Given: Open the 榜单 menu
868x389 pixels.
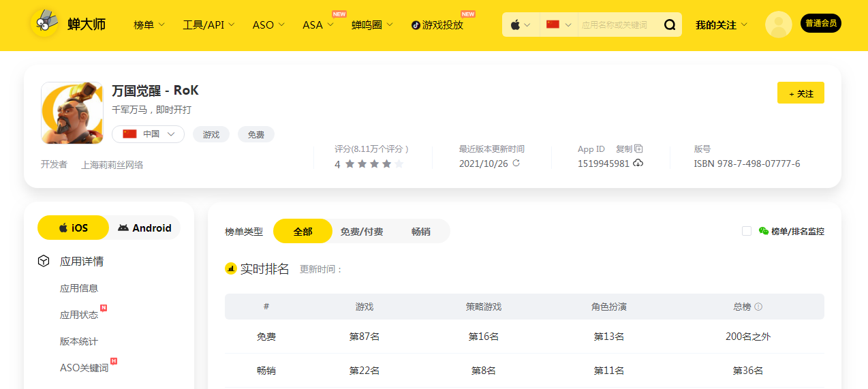Looking at the screenshot, I should 149,25.
